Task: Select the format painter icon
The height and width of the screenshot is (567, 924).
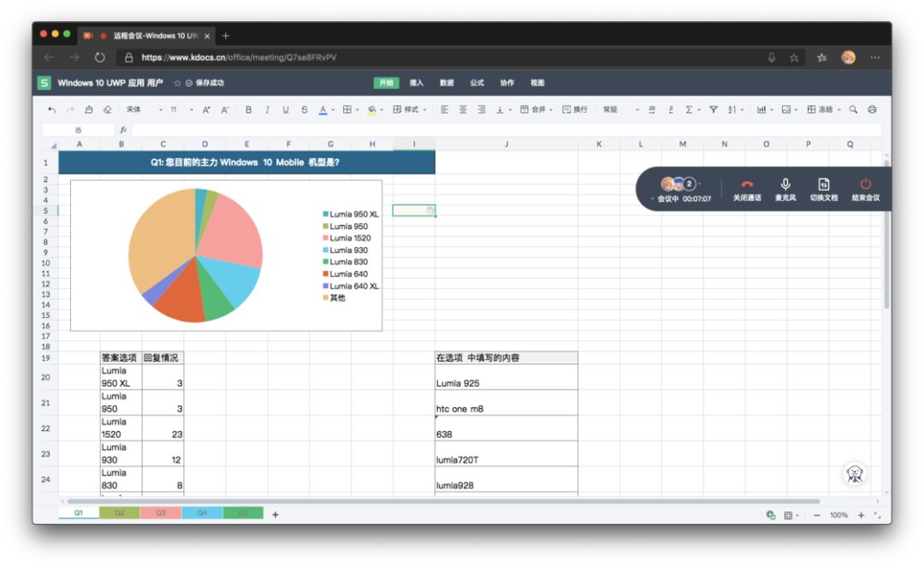Action: coord(88,109)
